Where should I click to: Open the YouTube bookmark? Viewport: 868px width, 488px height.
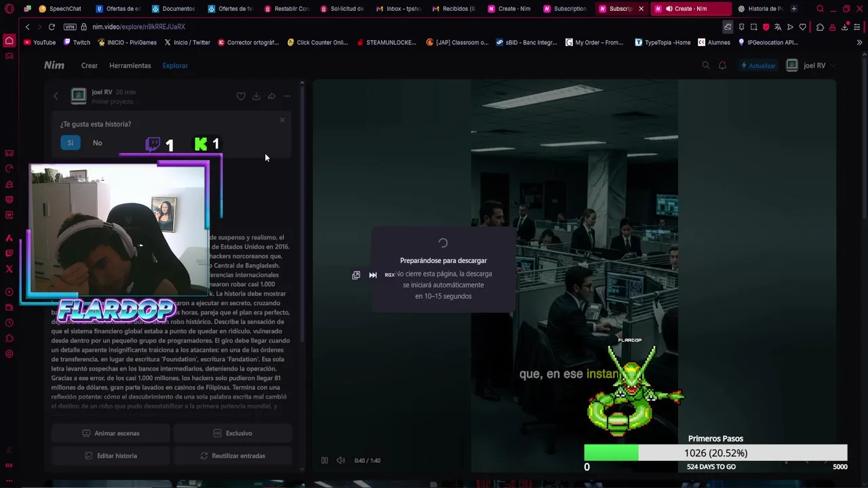(x=40, y=42)
